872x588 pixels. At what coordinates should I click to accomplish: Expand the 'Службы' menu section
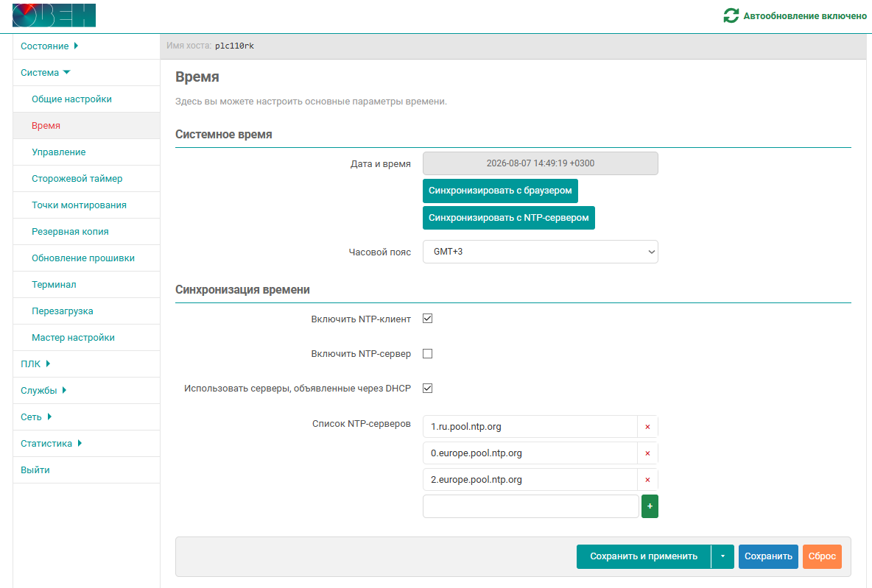(x=43, y=391)
